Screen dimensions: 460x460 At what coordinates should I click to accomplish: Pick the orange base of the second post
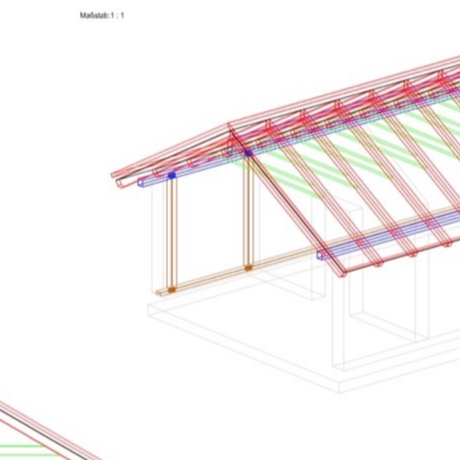point(248,268)
